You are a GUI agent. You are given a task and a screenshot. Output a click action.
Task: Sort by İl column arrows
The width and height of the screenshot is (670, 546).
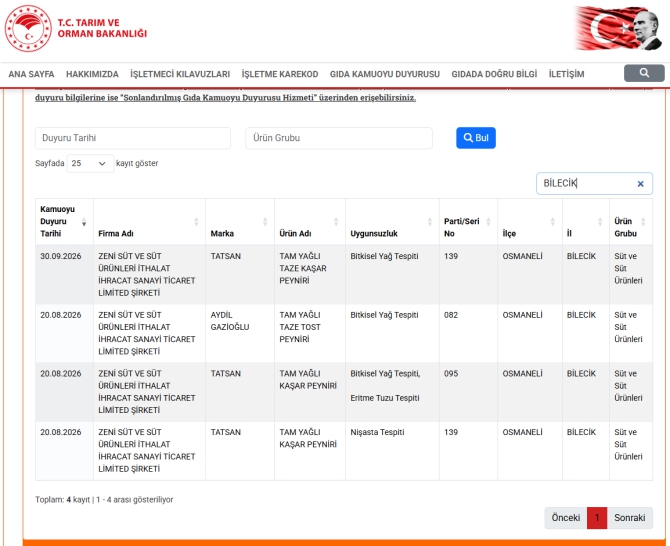click(600, 222)
